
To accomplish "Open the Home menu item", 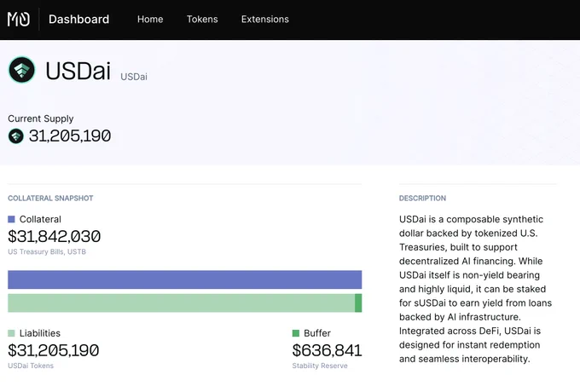I will tap(150, 20).
